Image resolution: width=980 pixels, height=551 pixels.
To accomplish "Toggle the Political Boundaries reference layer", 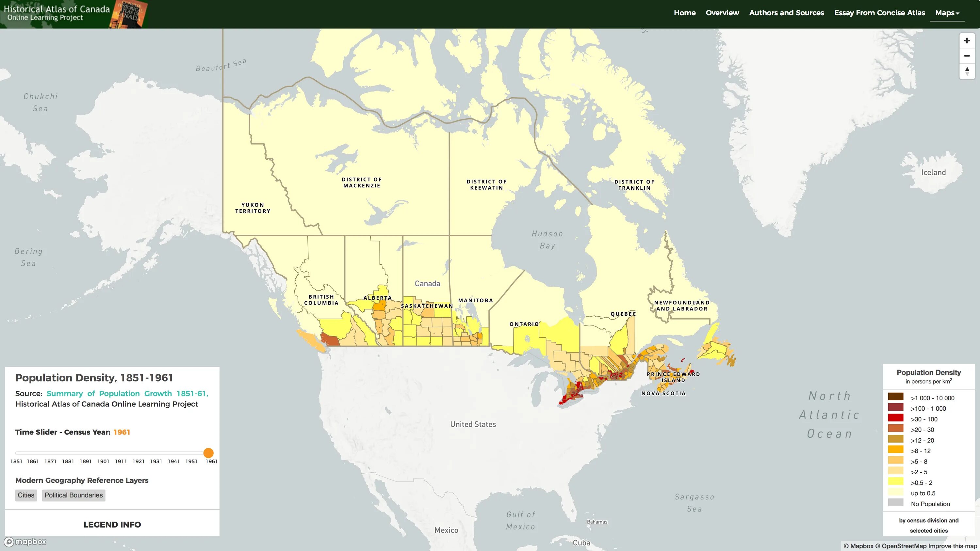I will pyautogui.click(x=73, y=495).
